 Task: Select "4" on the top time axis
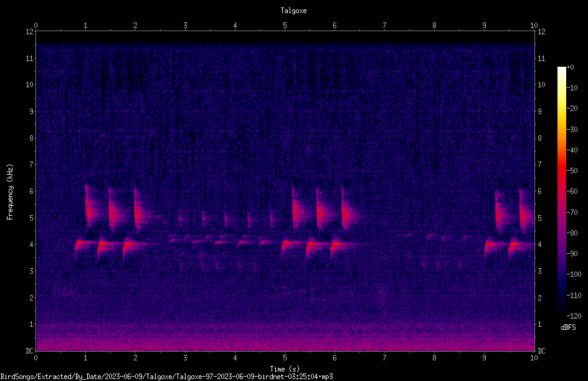point(235,25)
